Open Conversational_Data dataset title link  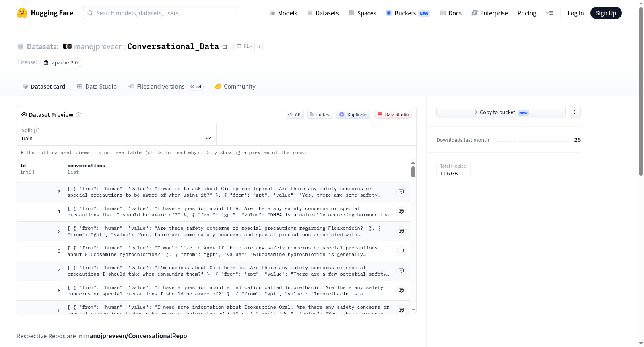173,46
